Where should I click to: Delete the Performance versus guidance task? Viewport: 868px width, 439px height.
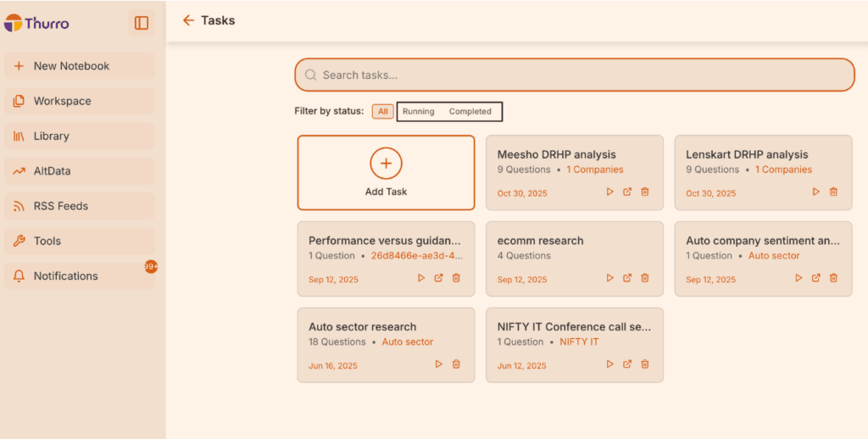[x=456, y=278]
